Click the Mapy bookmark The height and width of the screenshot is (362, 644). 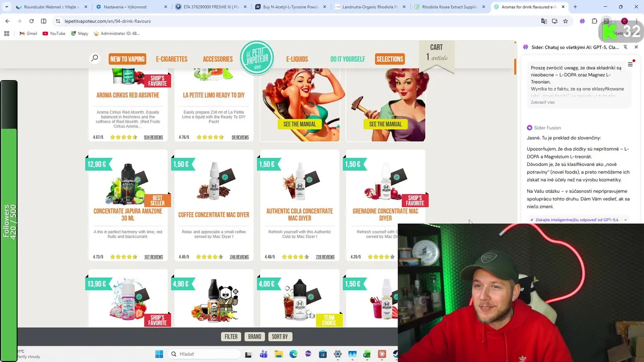79,33
